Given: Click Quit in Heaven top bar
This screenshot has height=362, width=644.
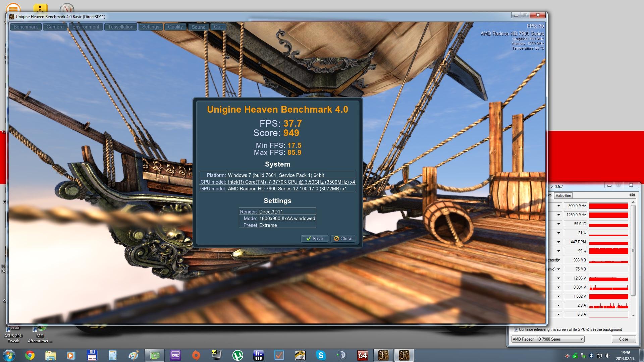Looking at the screenshot, I should pos(218,27).
